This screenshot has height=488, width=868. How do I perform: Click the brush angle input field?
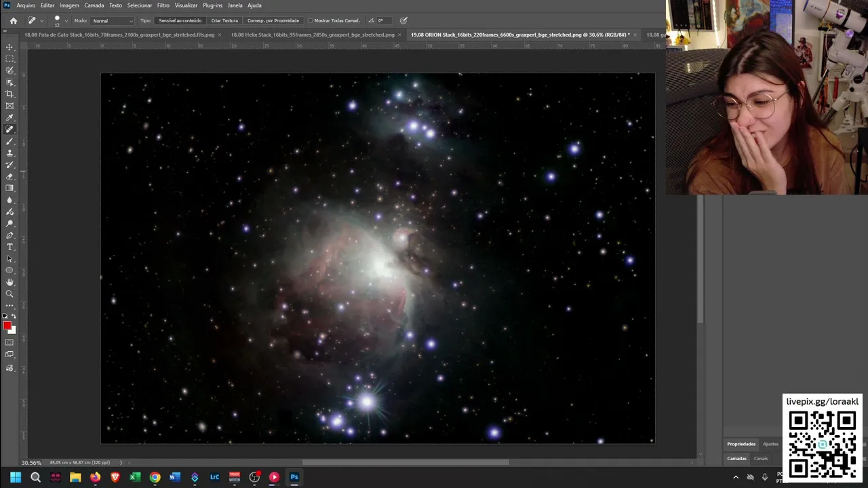tap(383, 20)
